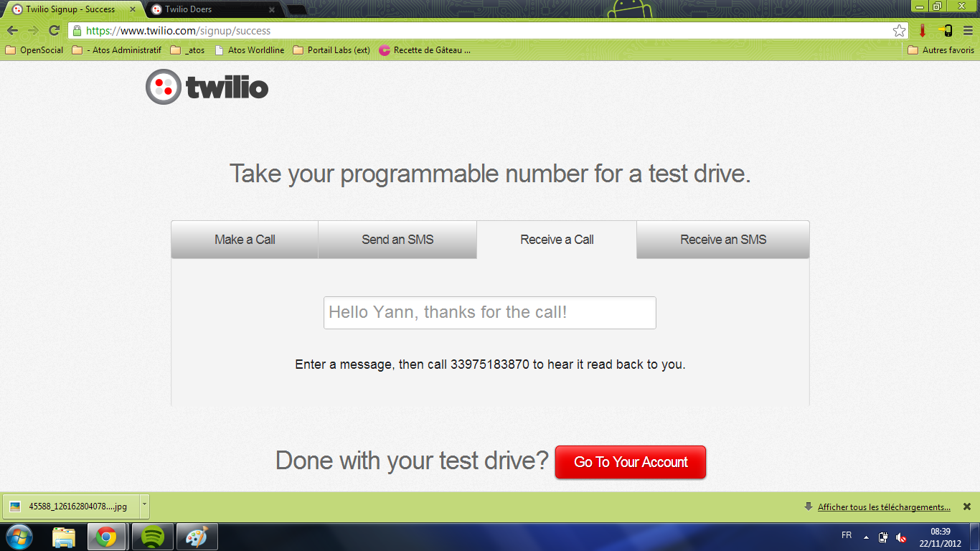The height and width of the screenshot is (551, 980).
Task: Open the Atos Administratif bookmark folder
Action: pos(117,50)
